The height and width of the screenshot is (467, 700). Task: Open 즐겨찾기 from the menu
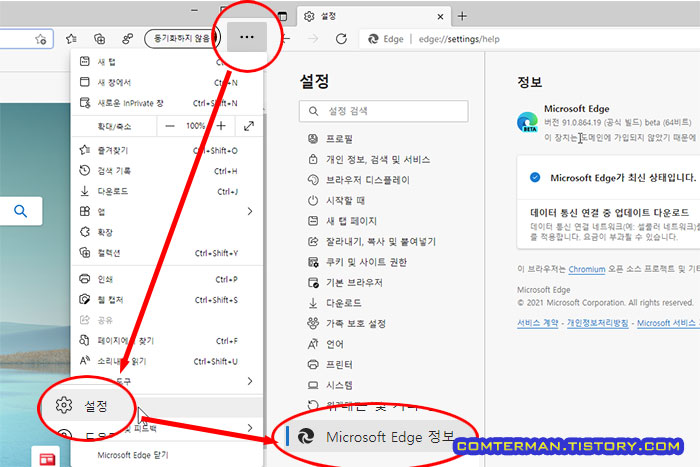click(167, 150)
